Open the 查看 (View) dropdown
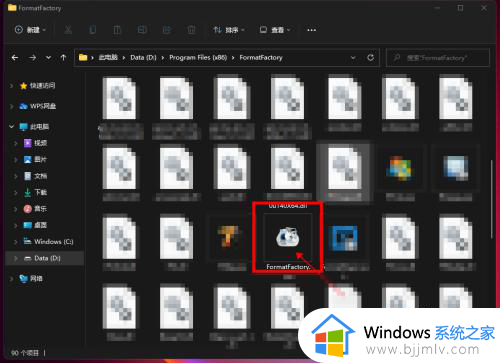The width and height of the screenshot is (500, 363). coord(275,30)
